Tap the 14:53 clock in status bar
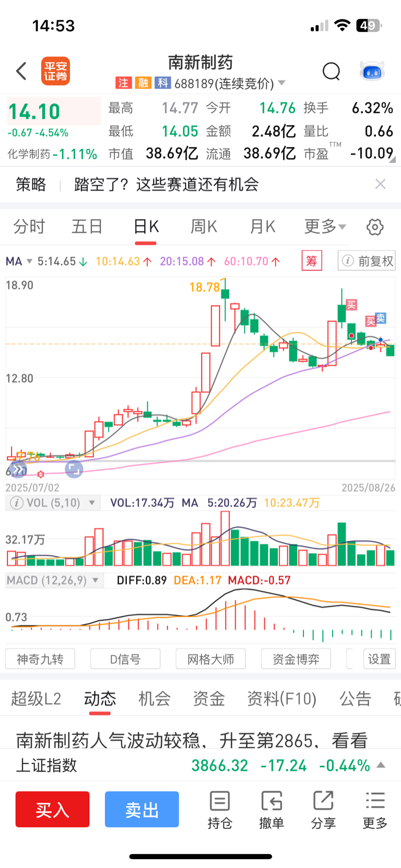Image resolution: width=401 pixels, height=868 pixels. click(53, 26)
